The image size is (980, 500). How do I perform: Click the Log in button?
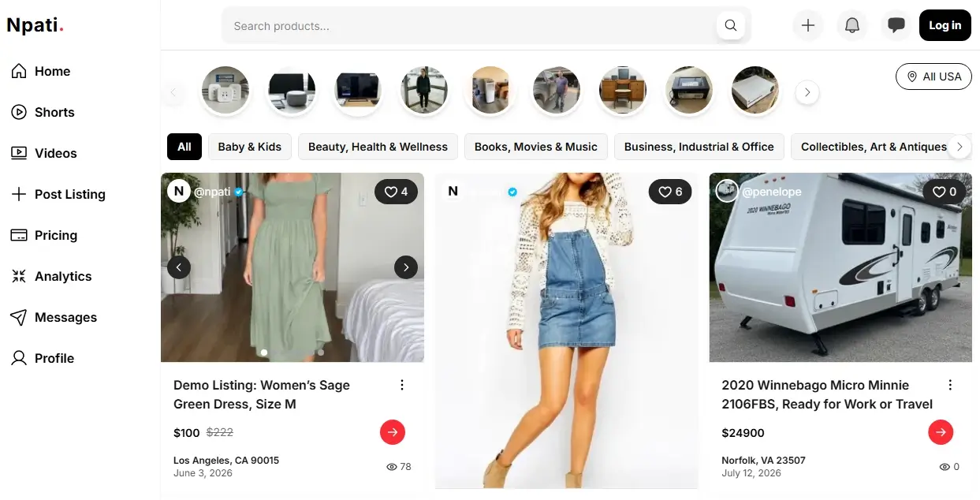(x=945, y=25)
